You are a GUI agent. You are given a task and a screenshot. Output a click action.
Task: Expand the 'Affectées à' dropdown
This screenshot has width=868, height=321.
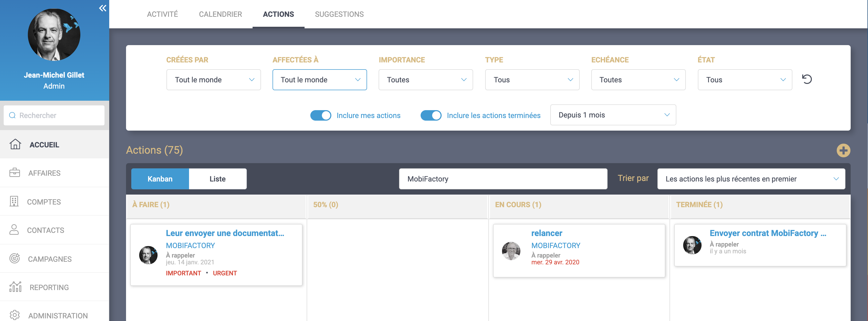coord(319,80)
